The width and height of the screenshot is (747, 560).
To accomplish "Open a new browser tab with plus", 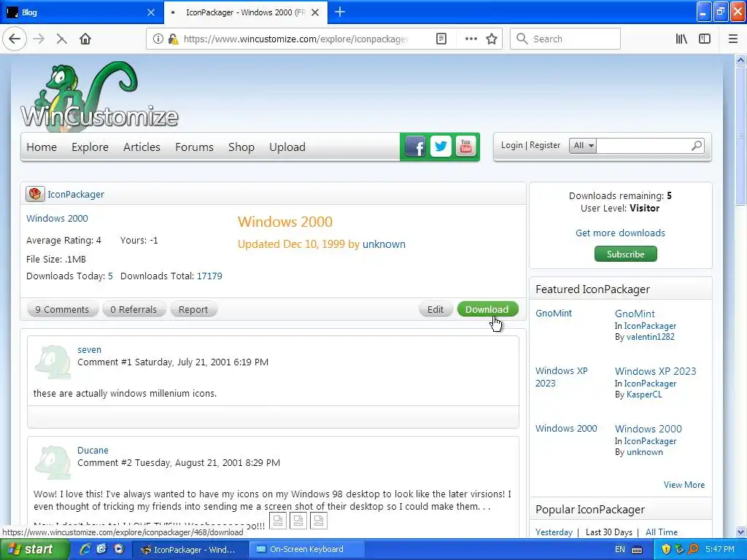I will pos(340,12).
